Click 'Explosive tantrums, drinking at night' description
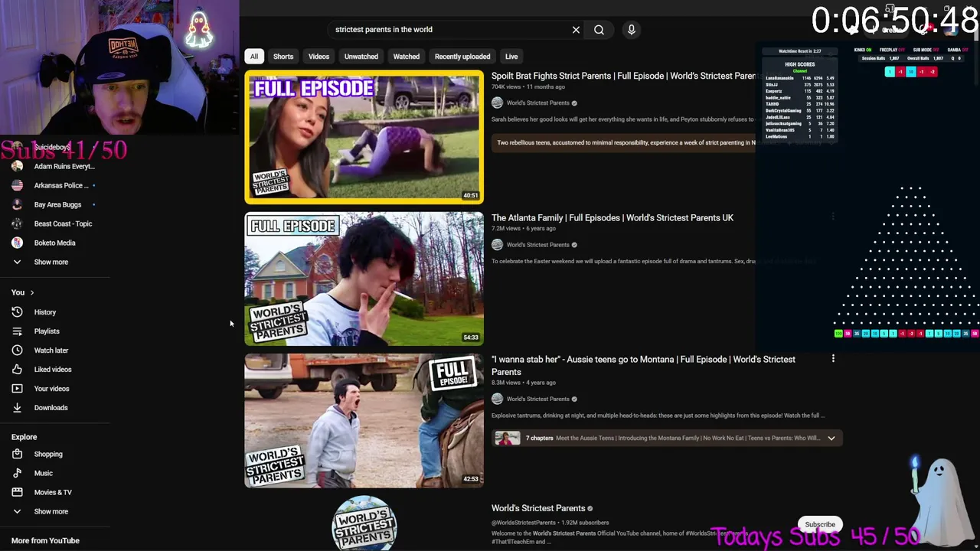Image resolution: width=980 pixels, height=551 pixels. tap(658, 416)
